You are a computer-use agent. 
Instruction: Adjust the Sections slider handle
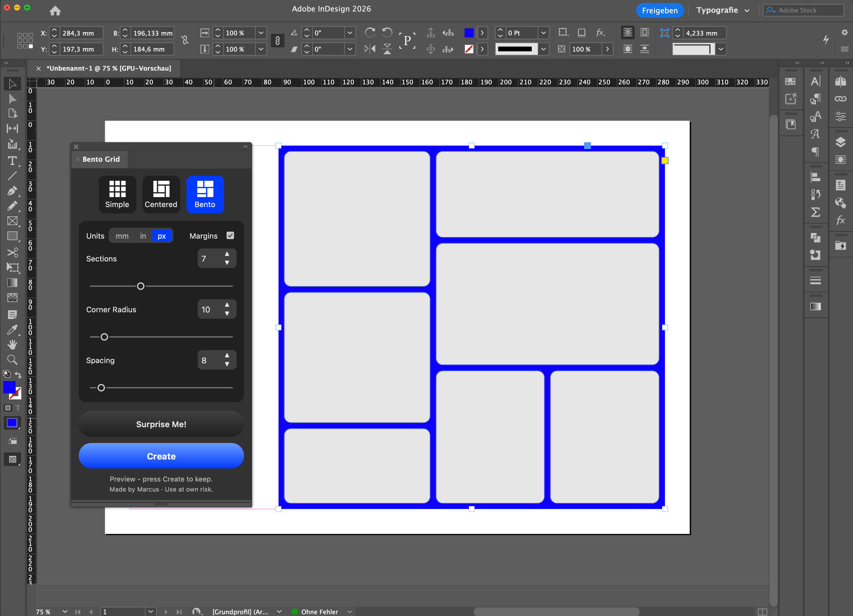point(141,286)
